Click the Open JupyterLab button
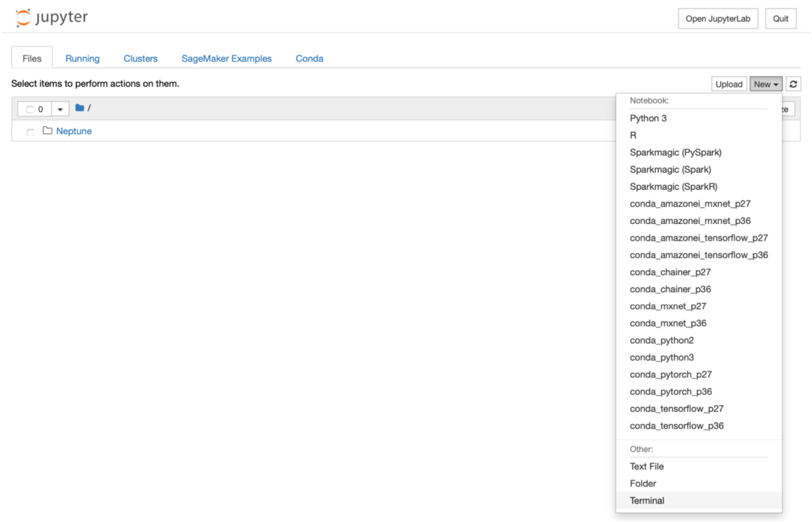Image resolution: width=812 pixels, height=522 pixels. [x=718, y=19]
